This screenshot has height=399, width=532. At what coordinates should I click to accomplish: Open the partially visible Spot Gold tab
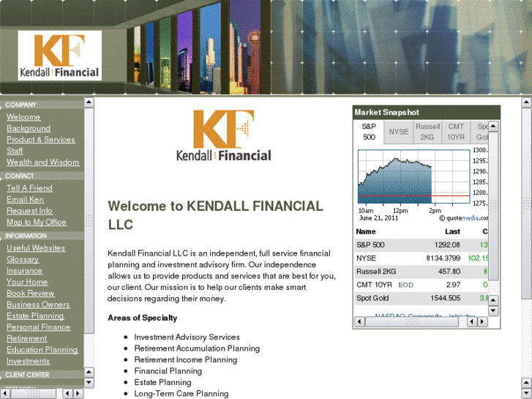(x=480, y=132)
